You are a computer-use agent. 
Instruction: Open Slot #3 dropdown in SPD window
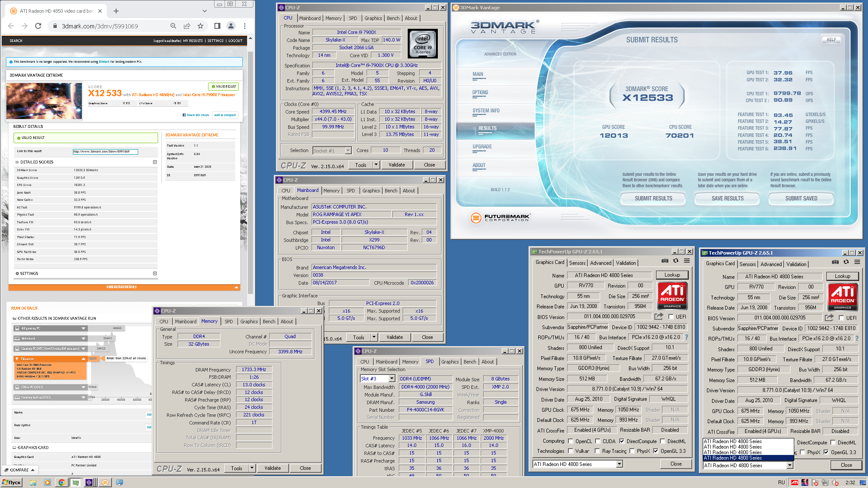[x=392, y=378]
